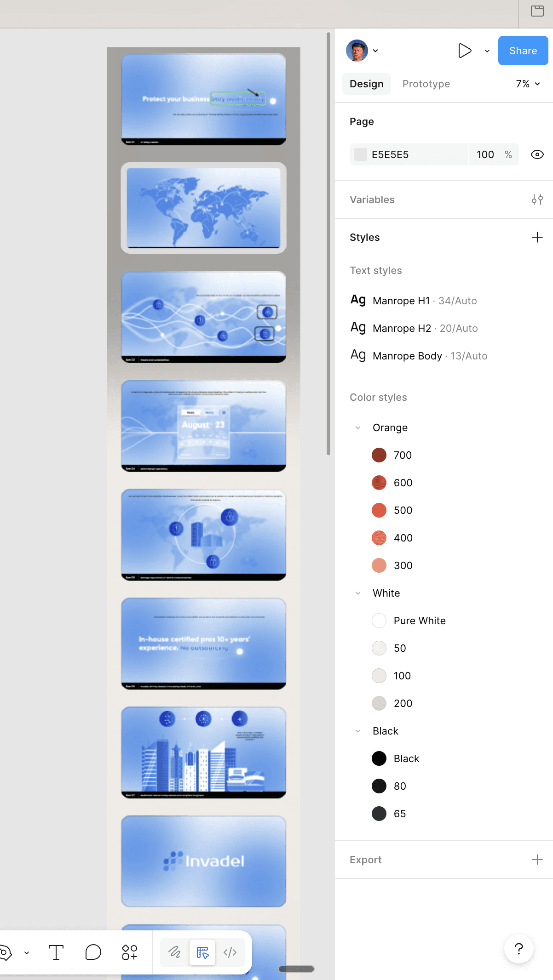Toggle page background visibility eye

pyautogui.click(x=537, y=154)
